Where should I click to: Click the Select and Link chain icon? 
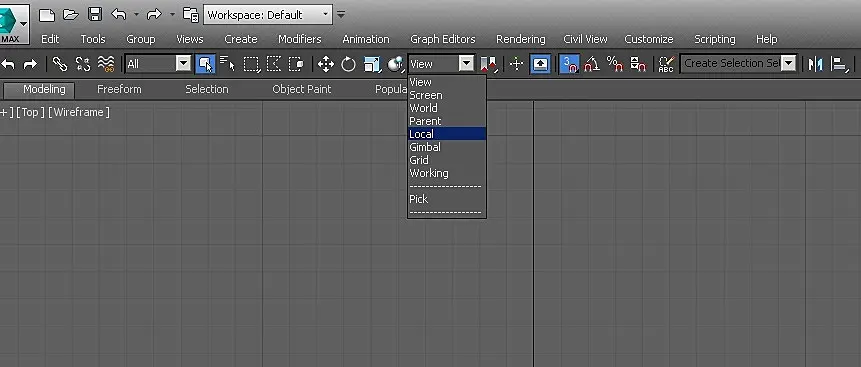click(x=59, y=64)
